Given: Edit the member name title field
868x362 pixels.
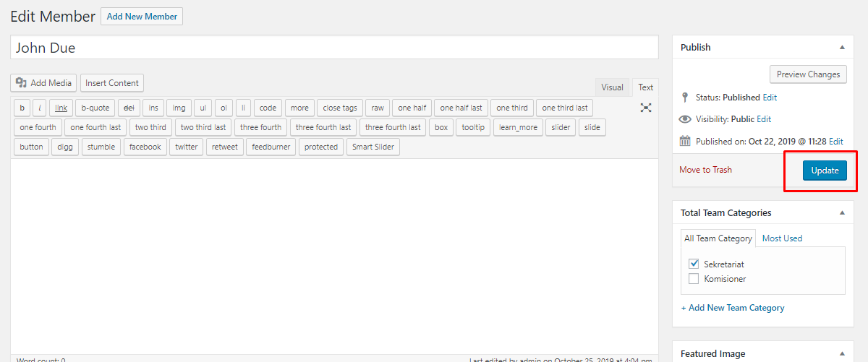Looking at the screenshot, I should pyautogui.click(x=334, y=48).
